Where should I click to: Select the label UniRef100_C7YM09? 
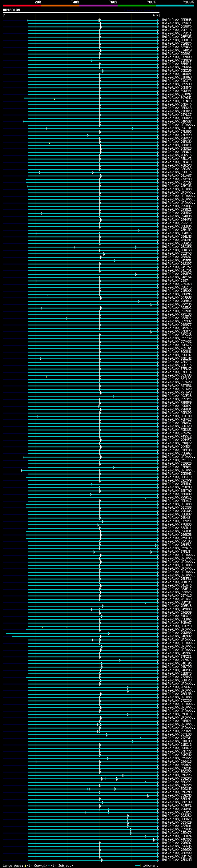click(x=177, y=57)
